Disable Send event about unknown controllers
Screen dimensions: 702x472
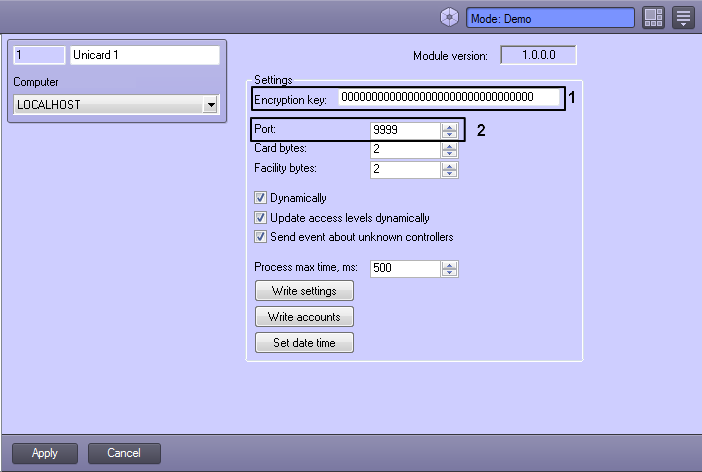coord(260,236)
